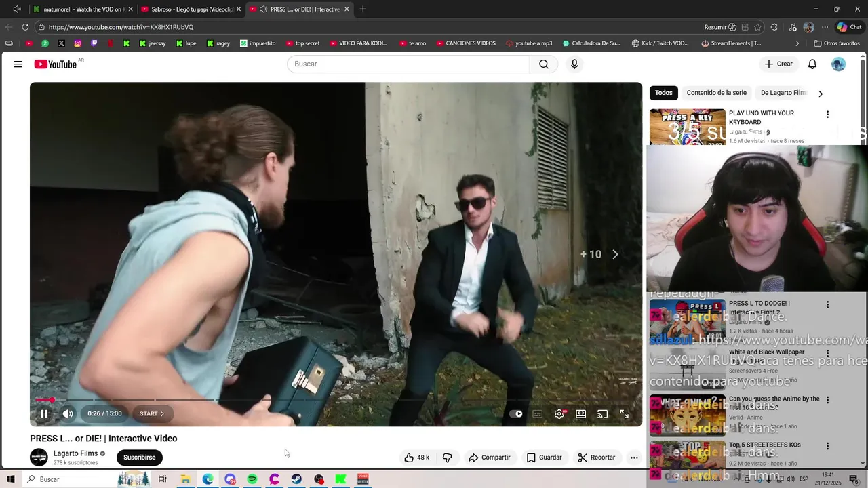Open PLAY UNO WITH YOUR KEYBOARD video title
Screen dimensions: 868x488
pos(762,117)
